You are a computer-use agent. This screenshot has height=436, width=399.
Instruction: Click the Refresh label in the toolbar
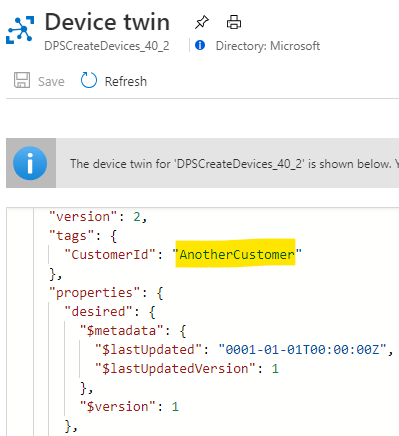[126, 82]
